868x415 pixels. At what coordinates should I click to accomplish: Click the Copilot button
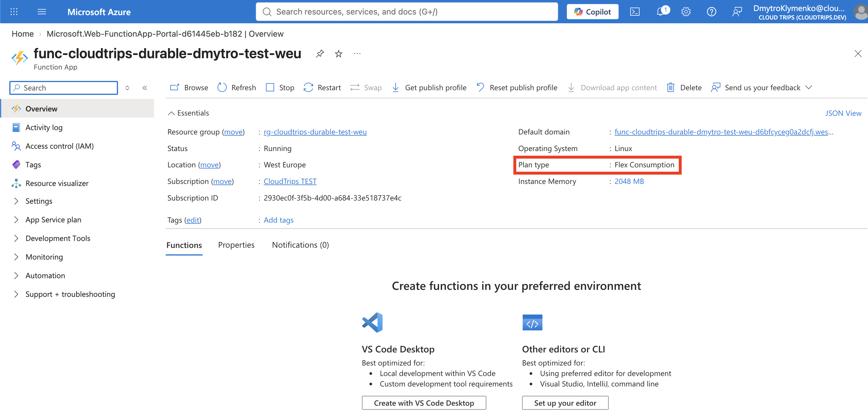pos(592,12)
